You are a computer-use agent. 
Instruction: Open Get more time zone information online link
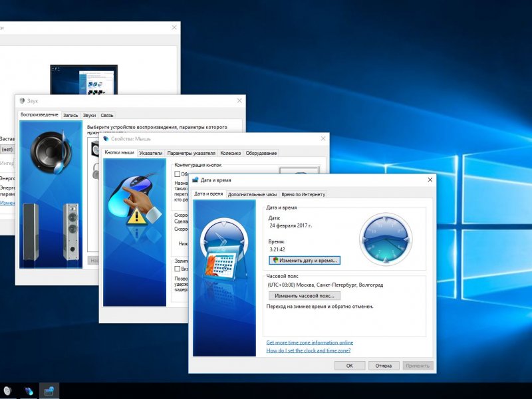pyautogui.click(x=310, y=342)
